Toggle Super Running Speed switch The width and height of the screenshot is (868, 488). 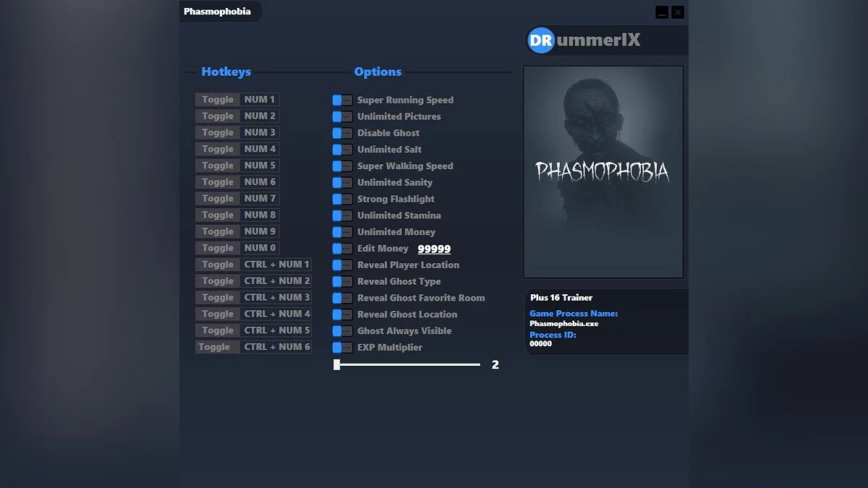342,100
